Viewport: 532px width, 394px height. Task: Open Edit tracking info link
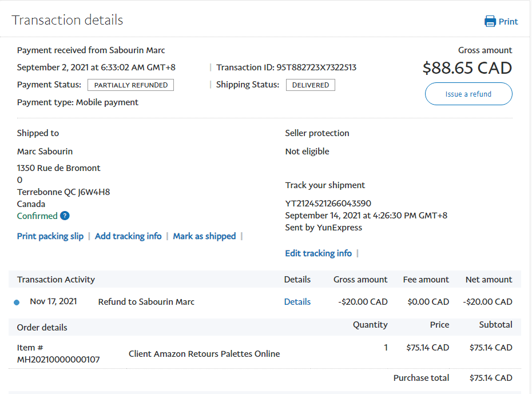tap(318, 253)
